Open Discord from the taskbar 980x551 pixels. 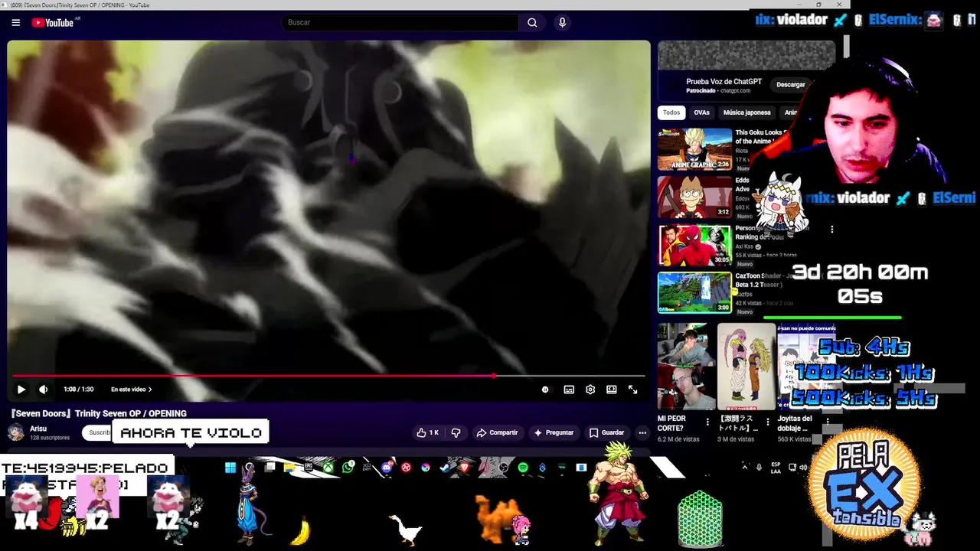tap(387, 468)
